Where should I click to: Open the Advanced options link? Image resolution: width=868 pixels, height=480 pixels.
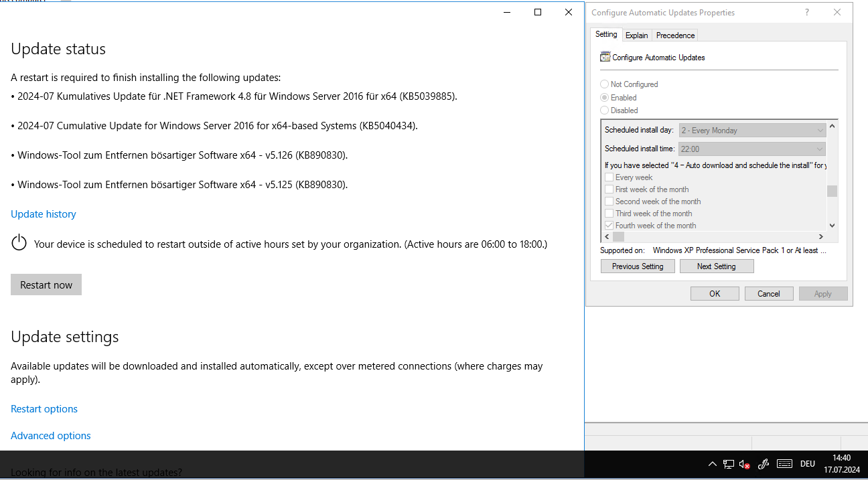coord(51,436)
